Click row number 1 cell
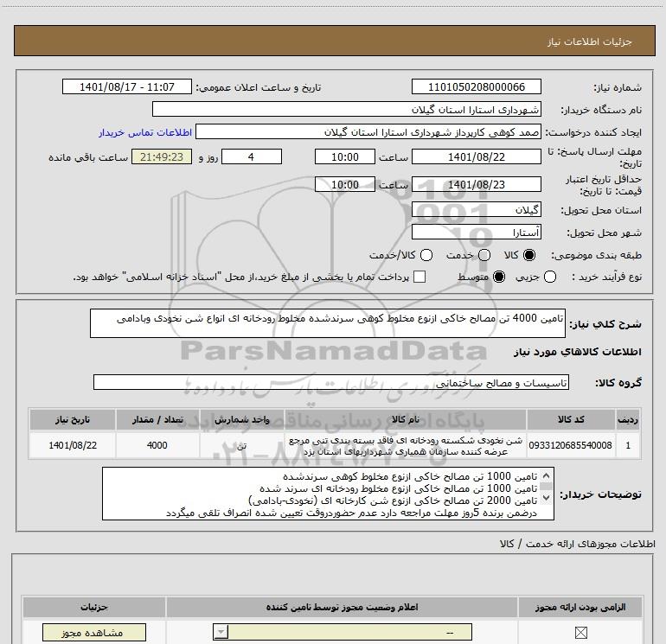The height and width of the screenshot is (644, 666). (x=628, y=445)
